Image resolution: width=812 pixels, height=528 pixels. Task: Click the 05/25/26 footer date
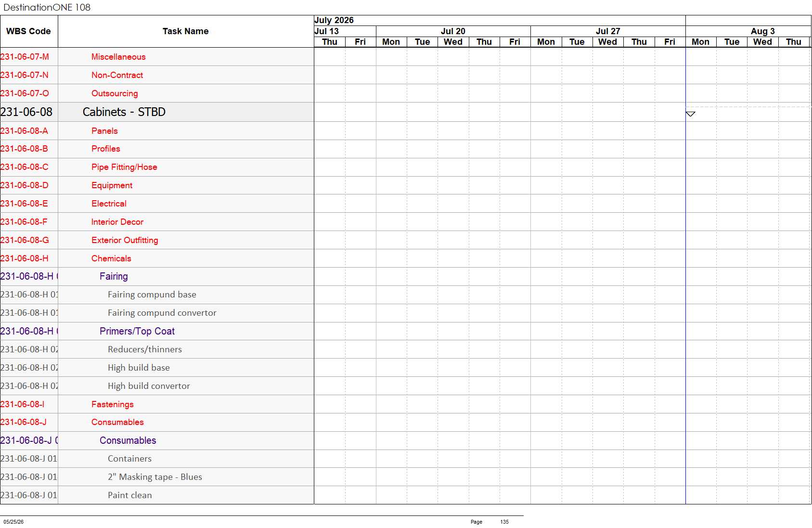13,522
